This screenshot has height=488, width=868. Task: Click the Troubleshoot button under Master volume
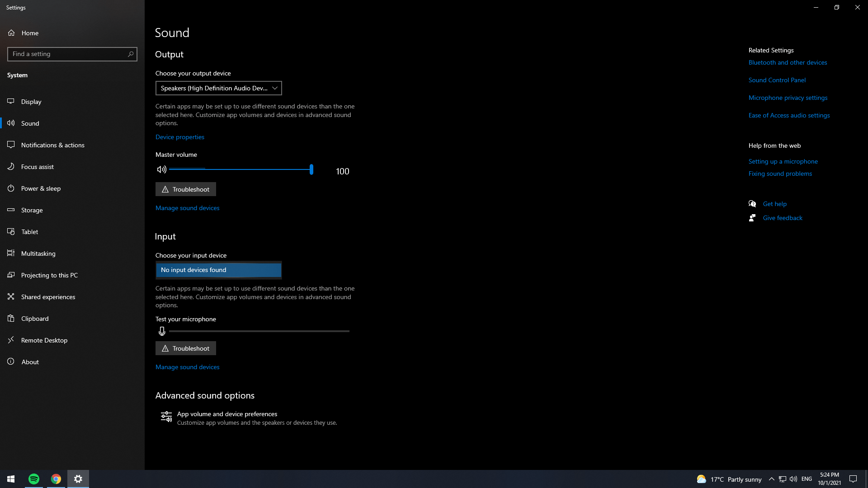tap(185, 189)
